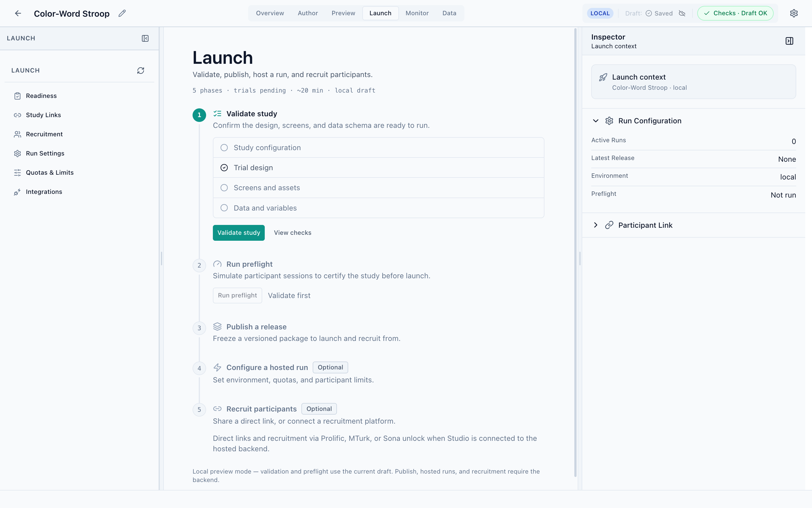Click the LOCAL environment badge
The image size is (812, 508).
tap(600, 13)
